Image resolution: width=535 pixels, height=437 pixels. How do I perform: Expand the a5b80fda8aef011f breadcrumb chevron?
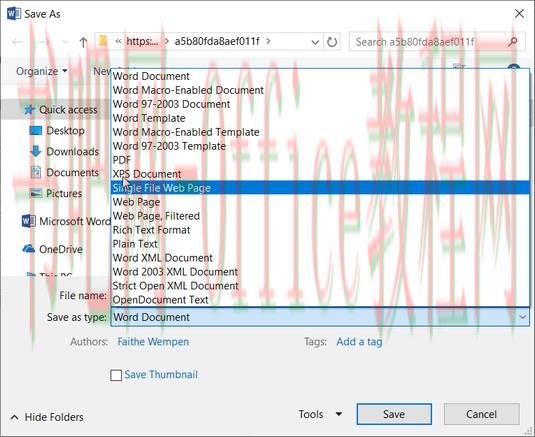(x=269, y=41)
